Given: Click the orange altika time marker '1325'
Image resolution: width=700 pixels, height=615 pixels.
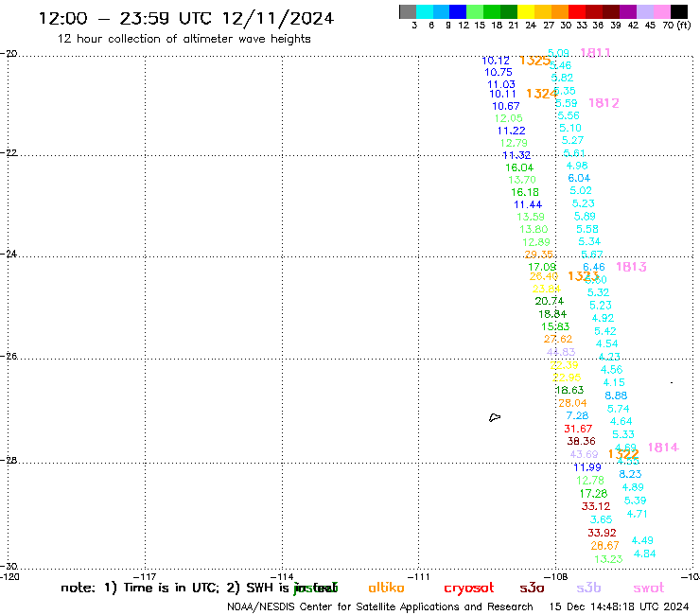Looking at the screenshot, I should (534, 61).
